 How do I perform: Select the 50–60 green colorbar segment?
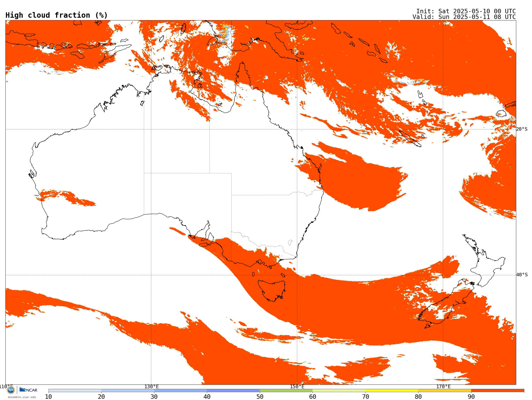click(286, 391)
